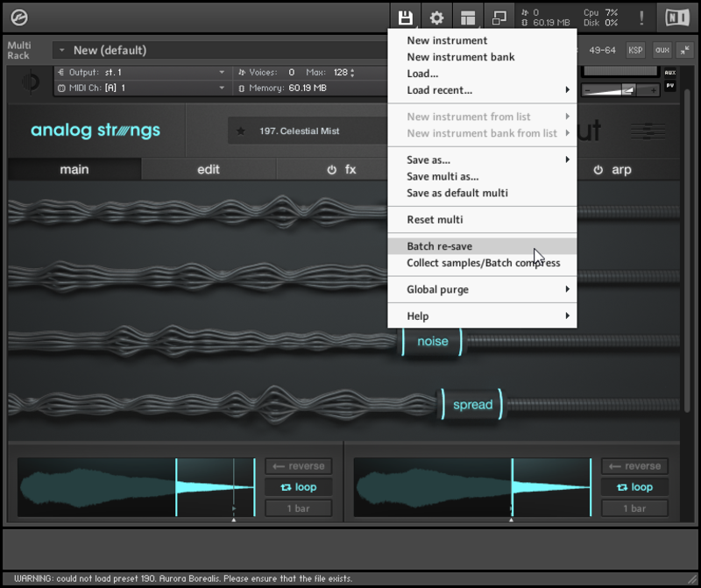Open the Output st. 1 dropdown
The height and width of the screenshot is (588, 701).
(x=143, y=73)
